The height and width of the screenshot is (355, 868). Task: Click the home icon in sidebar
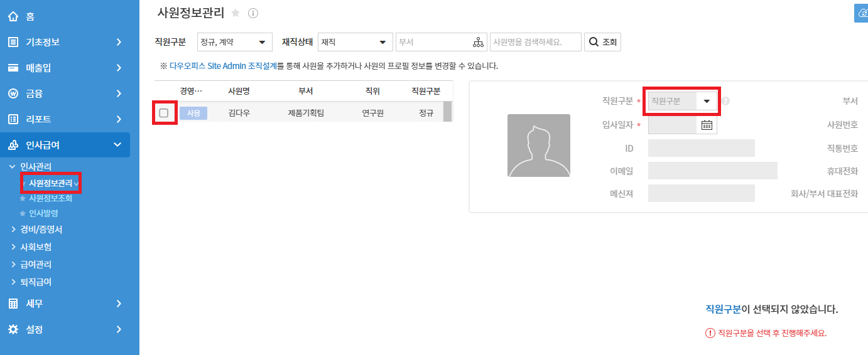tap(13, 17)
